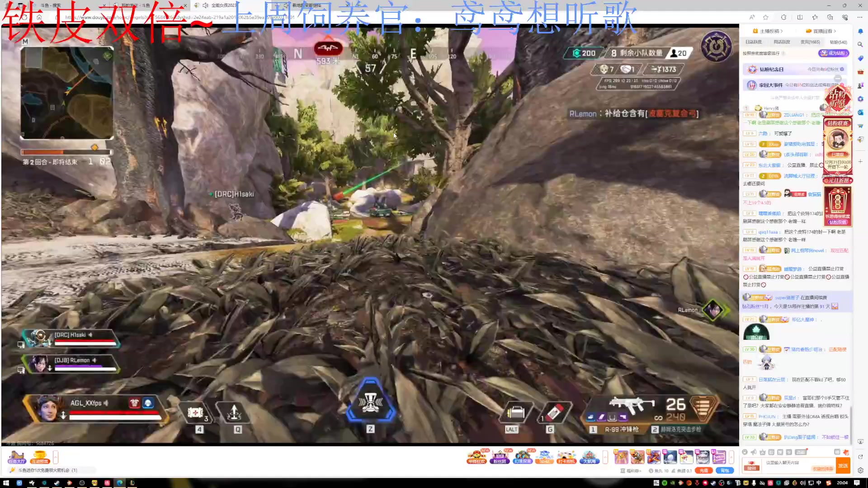Viewport: 868px width, 488px height.
Task: Open the shopping tag icon in Edge sidebar
Action: pos(860,58)
